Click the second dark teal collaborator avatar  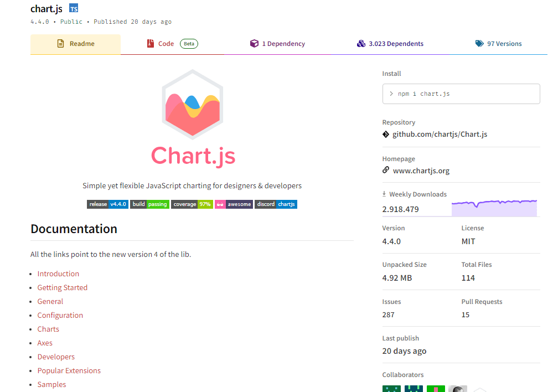tap(414, 389)
